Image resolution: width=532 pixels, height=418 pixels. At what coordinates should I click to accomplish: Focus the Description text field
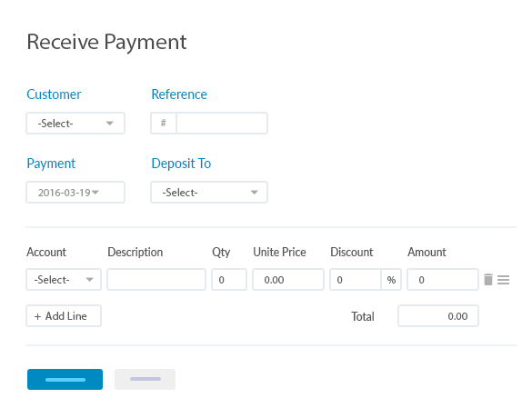coord(156,280)
